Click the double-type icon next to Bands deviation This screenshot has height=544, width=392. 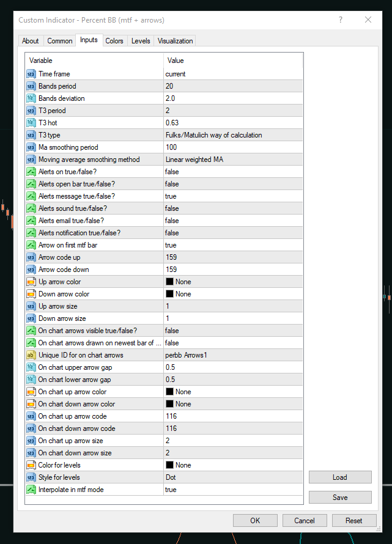click(31, 98)
